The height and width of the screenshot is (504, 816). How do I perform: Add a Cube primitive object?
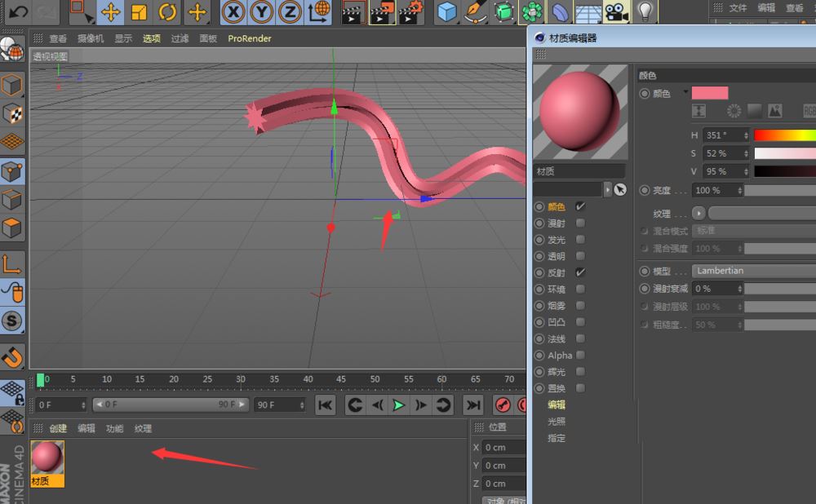click(x=446, y=11)
